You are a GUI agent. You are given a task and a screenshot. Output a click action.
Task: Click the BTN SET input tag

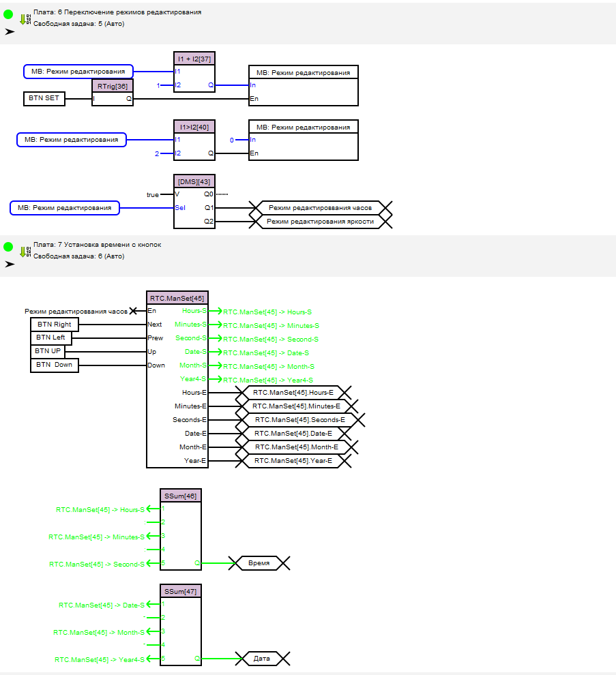[x=44, y=99]
